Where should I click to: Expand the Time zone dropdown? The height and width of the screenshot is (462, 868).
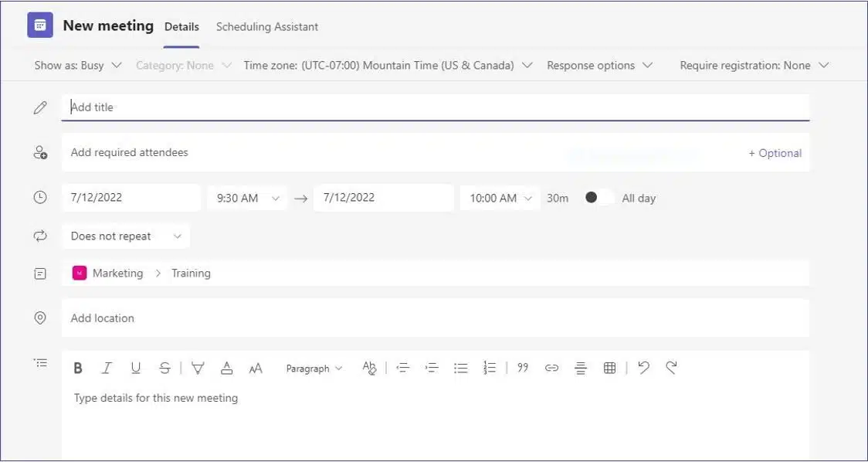388,66
